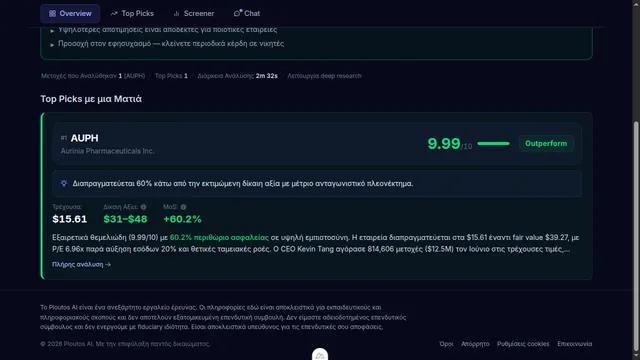The height and width of the screenshot is (360, 640).
Task: Click the current price $15.61
Action: pyautogui.click(x=70, y=219)
